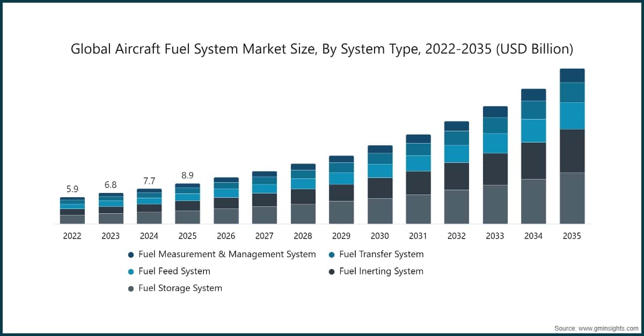Screen dimensions: 644x336
Task: Click the Fuel Feed System legend dot
Action: pyautogui.click(x=131, y=272)
